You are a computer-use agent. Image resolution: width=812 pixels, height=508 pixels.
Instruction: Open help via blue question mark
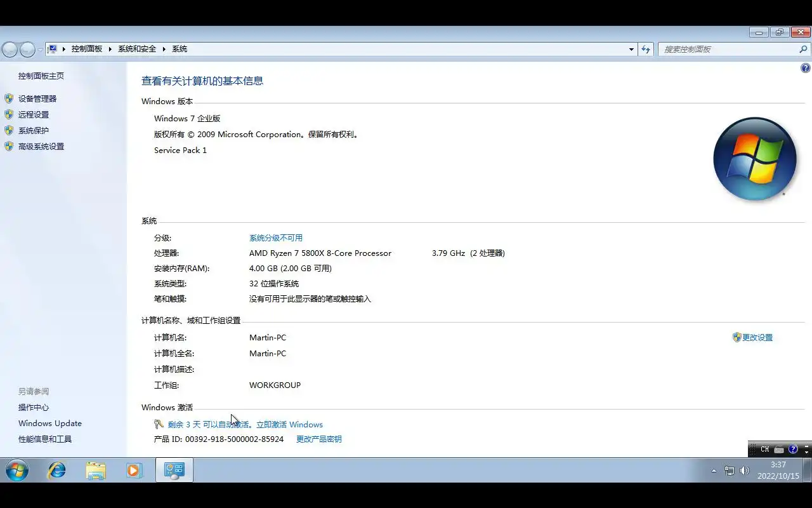806,68
